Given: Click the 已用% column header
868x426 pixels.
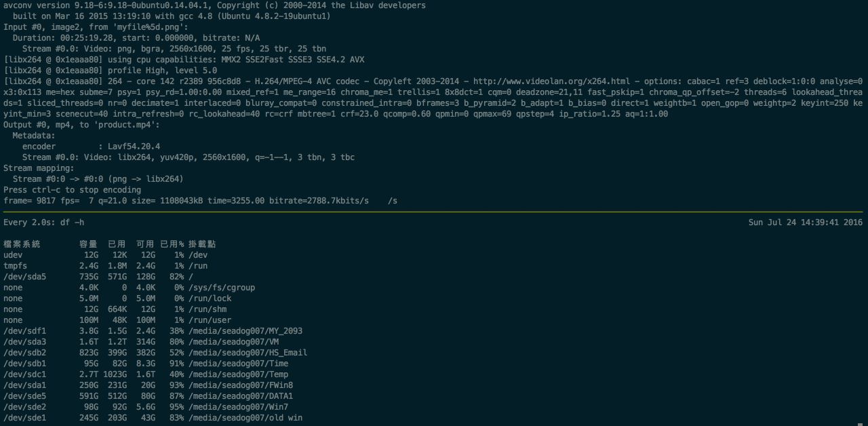Looking at the screenshot, I should pos(172,244).
